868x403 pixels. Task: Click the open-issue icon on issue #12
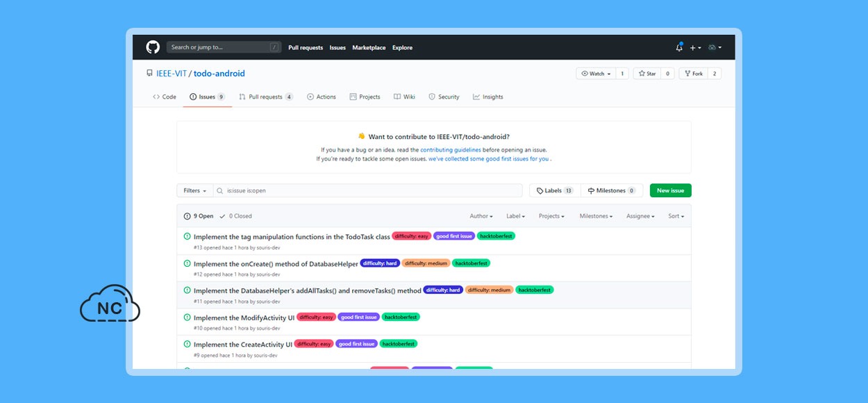click(187, 263)
